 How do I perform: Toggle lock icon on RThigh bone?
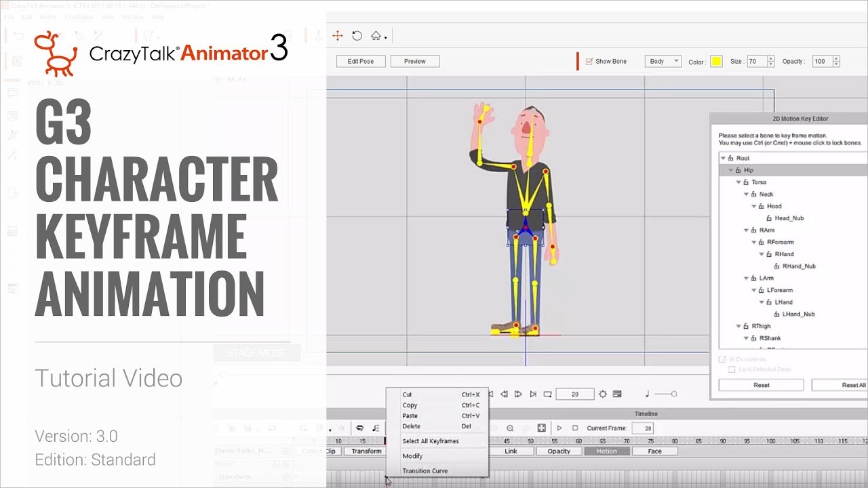tap(746, 327)
